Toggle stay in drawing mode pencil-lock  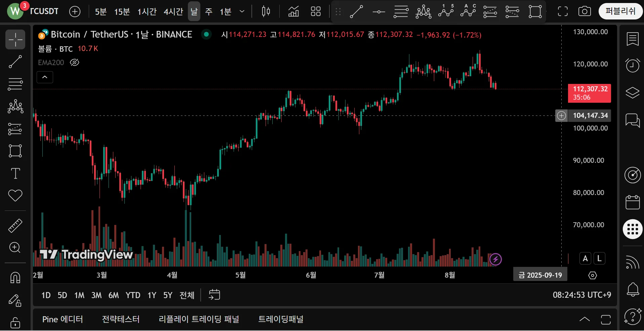[15, 300]
